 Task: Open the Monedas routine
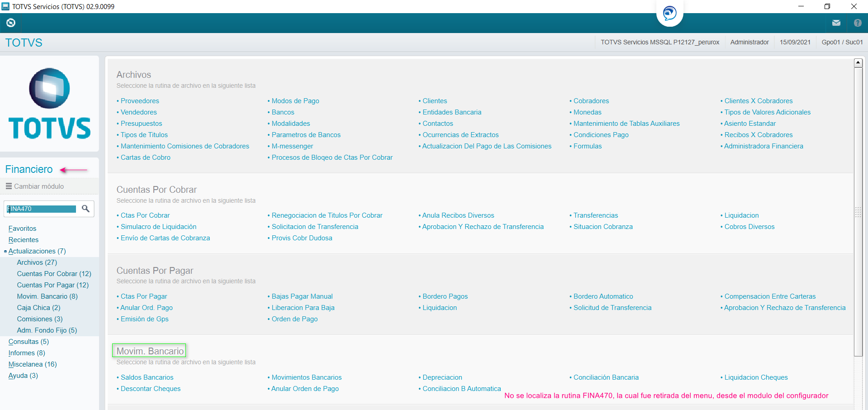pyautogui.click(x=588, y=112)
